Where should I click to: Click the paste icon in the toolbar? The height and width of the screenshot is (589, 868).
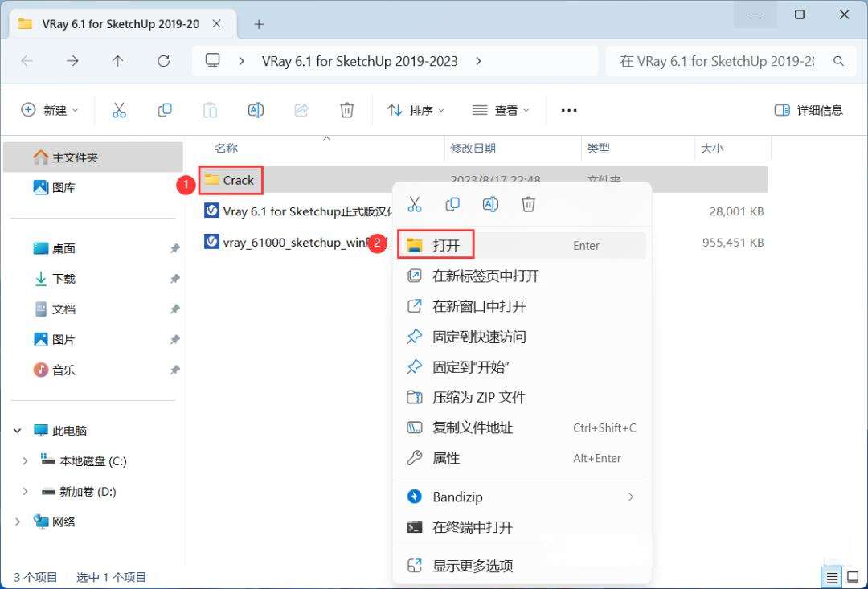tap(210, 110)
